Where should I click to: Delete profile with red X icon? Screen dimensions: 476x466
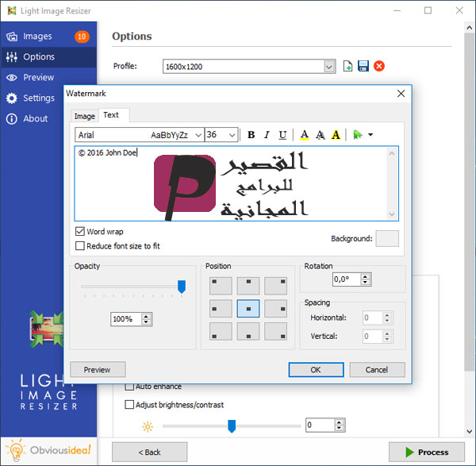(x=379, y=66)
